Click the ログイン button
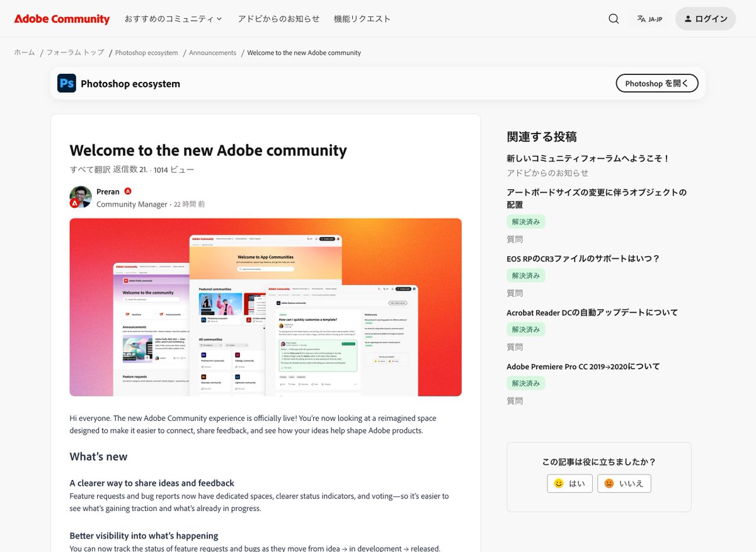This screenshot has width=756, height=552. (x=706, y=19)
